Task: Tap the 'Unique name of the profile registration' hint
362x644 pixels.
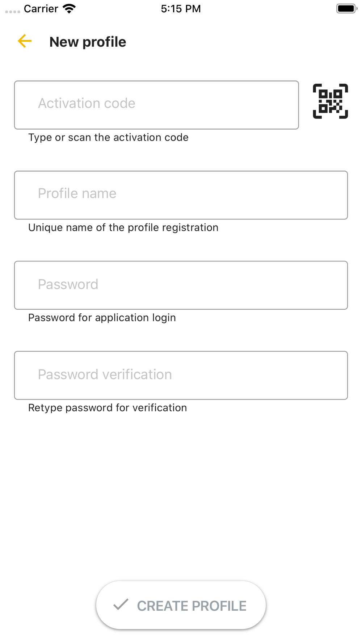Action: click(123, 227)
